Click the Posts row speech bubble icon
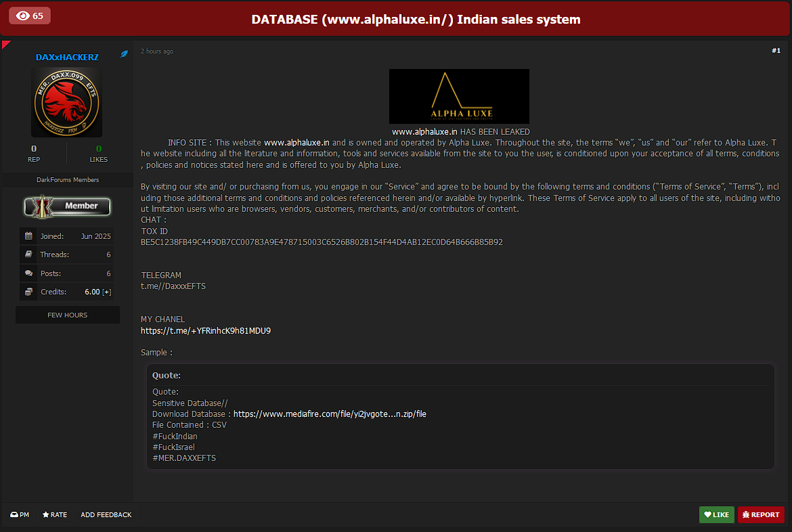 coord(28,273)
